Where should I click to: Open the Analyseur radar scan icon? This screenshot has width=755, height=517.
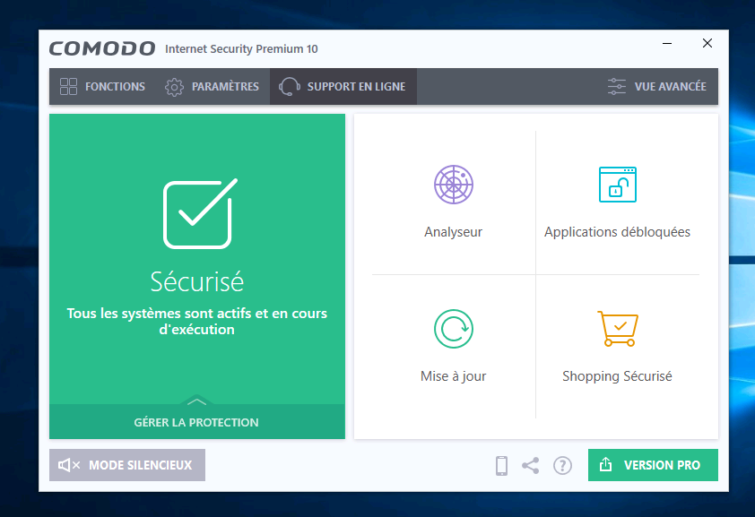point(454,185)
